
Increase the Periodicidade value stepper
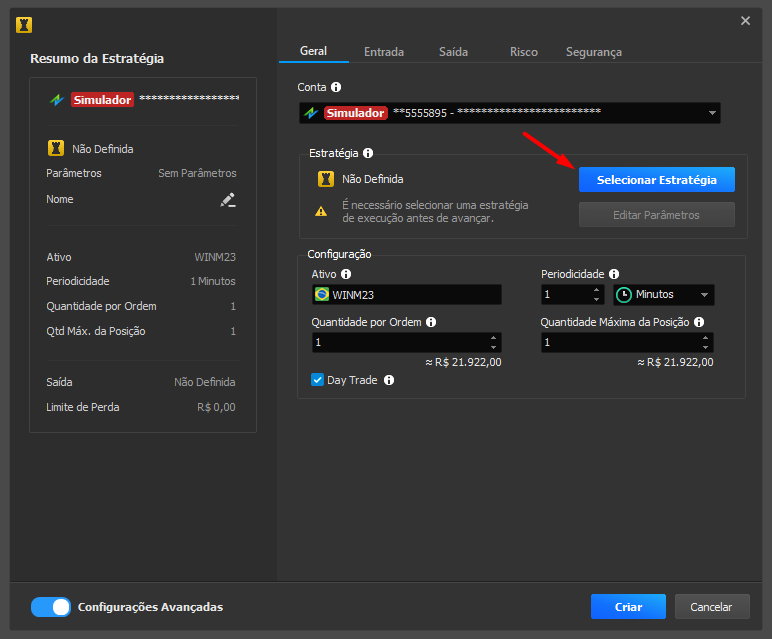coord(596,290)
